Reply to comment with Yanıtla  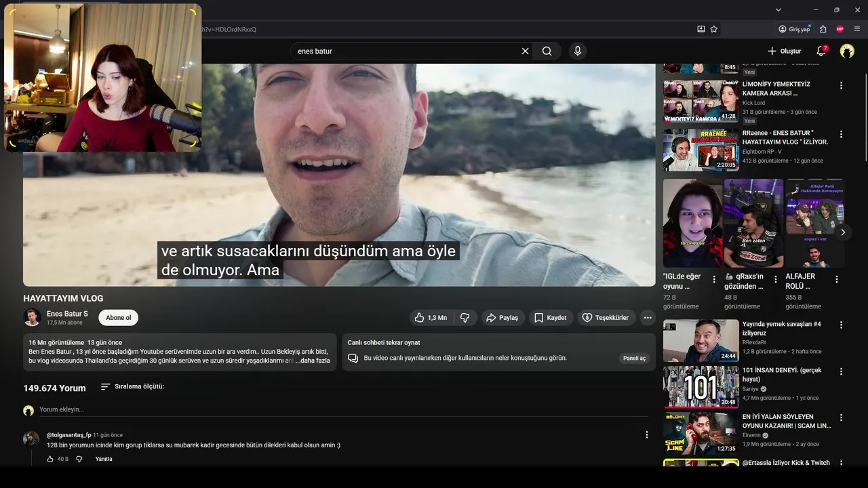click(104, 459)
